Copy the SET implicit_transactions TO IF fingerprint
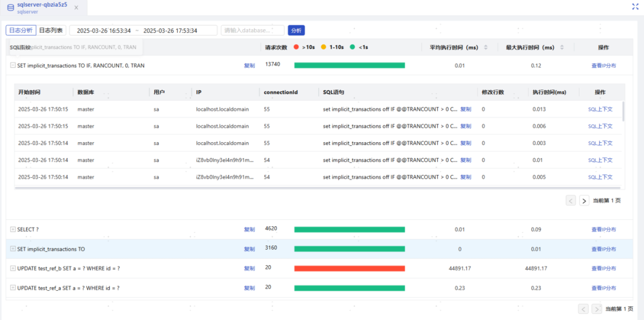The height and width of the screenshot is (320, 644). pyautogui.click(x=249, y=66)
